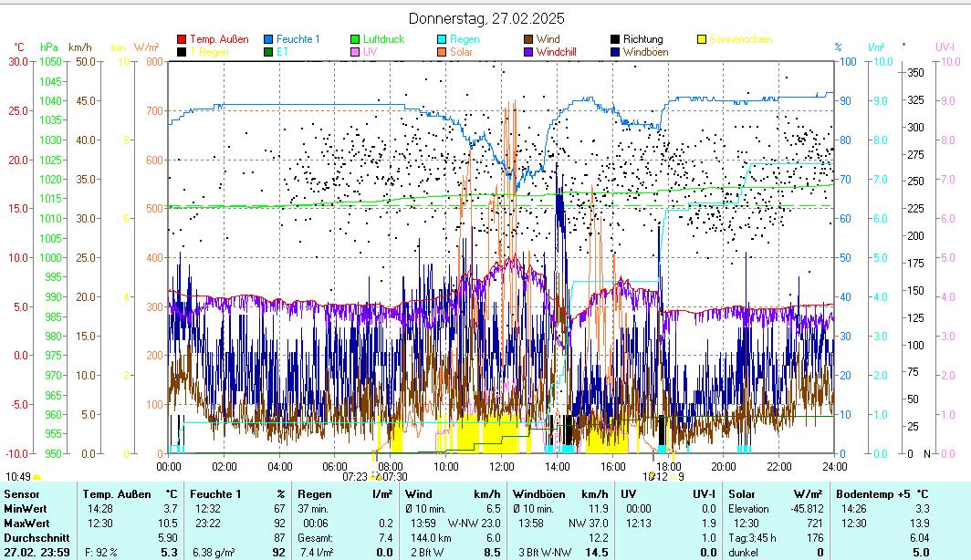Click the yellow Sonnenschein legend swatch

703,39
